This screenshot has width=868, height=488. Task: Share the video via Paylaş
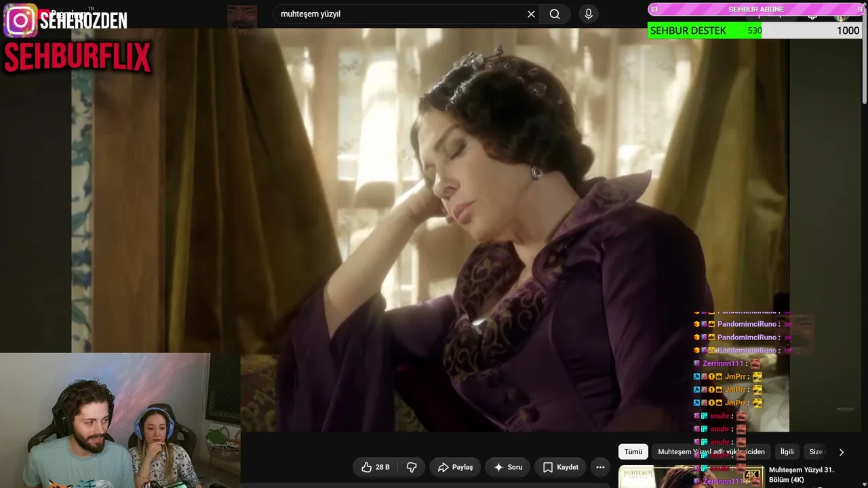[455, 467]
